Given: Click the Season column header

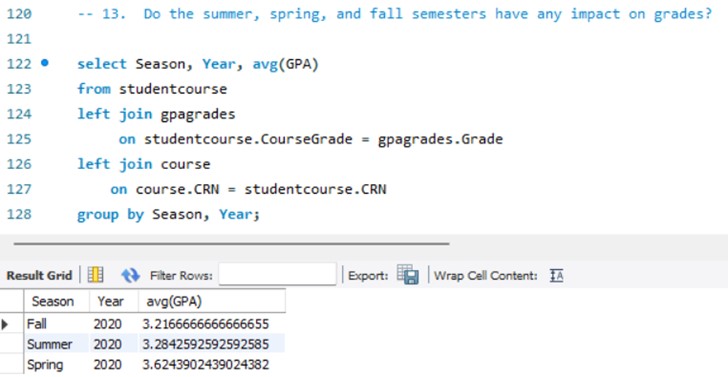Looking at the screenshot, I should 56,302.
